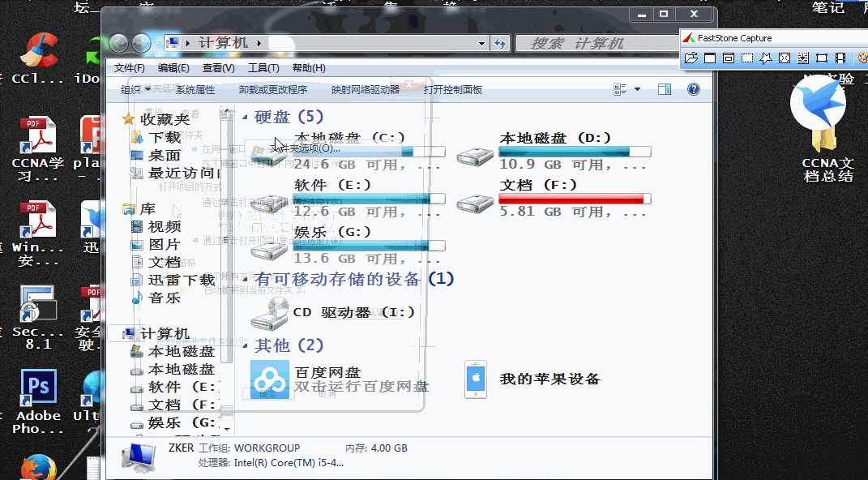The height and width of the screenshot is (480, 868).
Task: Start FastStone screen recorder filmstrip icon
Action: click(x=841, y=58)
